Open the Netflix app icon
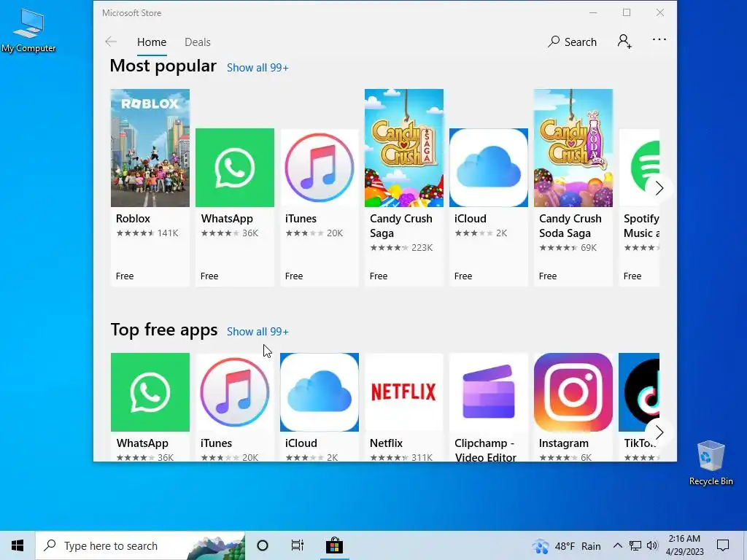 coord(404,392)
